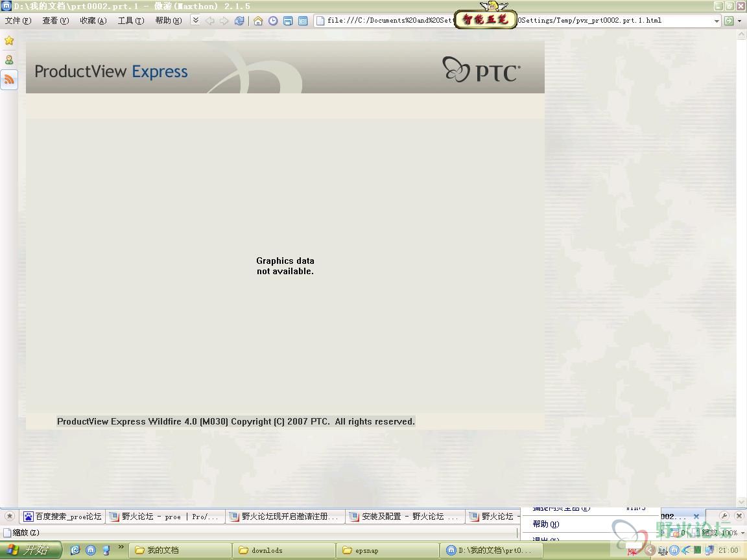This screenshot has height=560, width=747.
Task: Click the star button left of the tab bar
Action: 10,516
